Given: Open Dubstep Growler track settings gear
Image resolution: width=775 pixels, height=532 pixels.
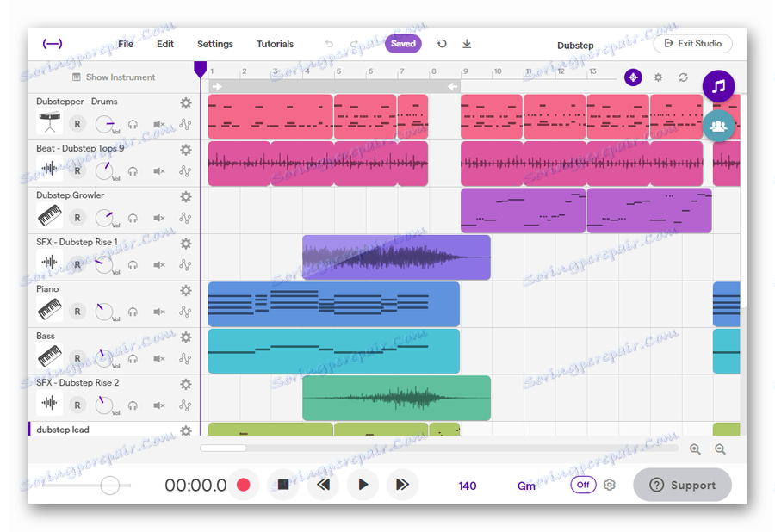Looking at the screenshot, I should tap(186, 196).
